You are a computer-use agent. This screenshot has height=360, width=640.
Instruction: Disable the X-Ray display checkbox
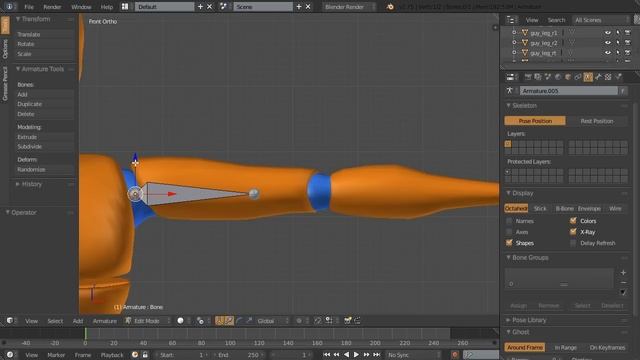573,232
